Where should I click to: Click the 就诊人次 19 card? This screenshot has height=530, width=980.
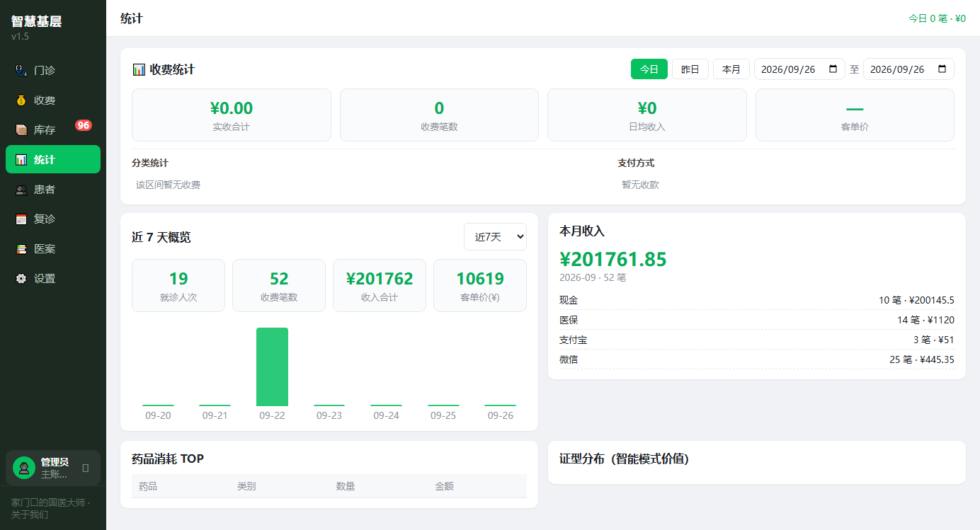pyautogui.click(x=178, y=285)
